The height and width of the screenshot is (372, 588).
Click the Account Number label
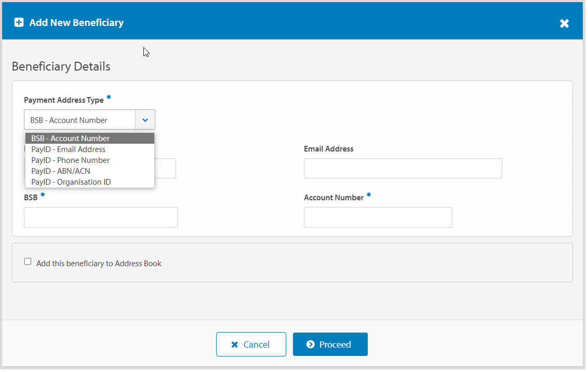(x=334, y=198)
